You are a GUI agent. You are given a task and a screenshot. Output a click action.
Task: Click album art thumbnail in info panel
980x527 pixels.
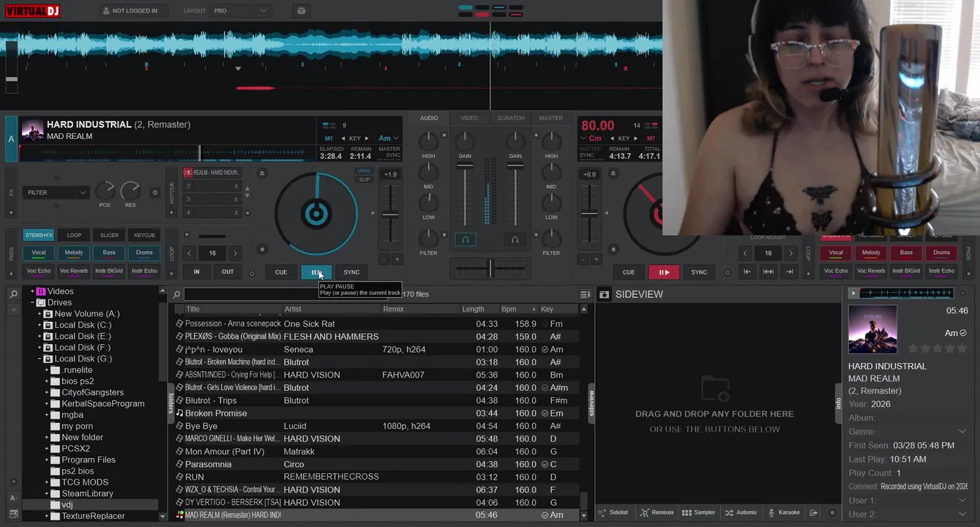pyautogui.click(x=872, y=329)
